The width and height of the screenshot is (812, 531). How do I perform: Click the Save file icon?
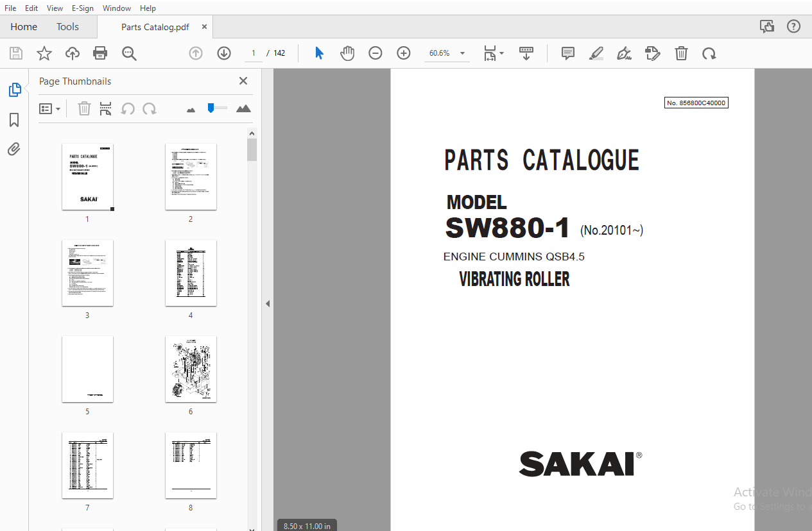(15, 53)
